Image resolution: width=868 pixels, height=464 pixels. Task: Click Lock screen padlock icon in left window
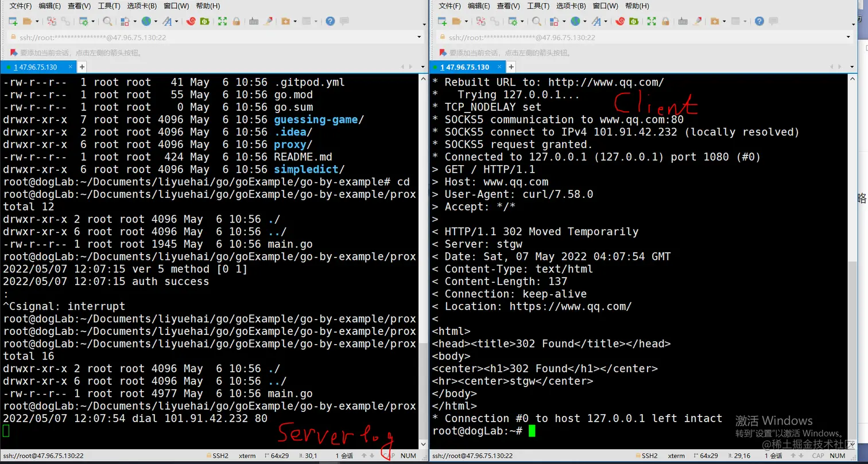click(x=236, y=21)
